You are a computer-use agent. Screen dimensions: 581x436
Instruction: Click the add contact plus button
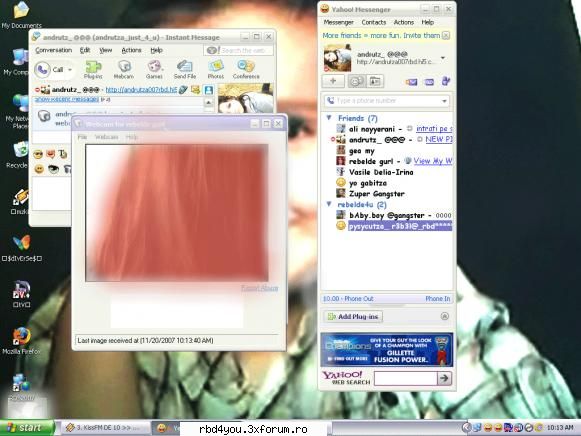(333, 81)
